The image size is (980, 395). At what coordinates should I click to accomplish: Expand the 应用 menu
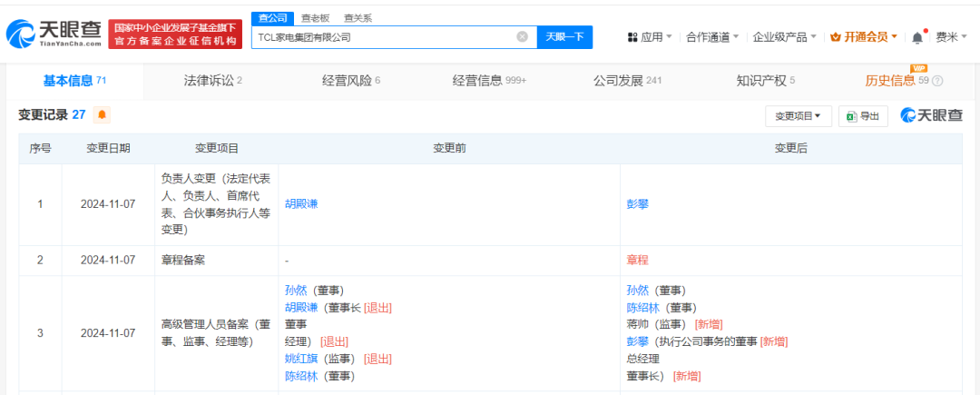click(x=650, y=37)
